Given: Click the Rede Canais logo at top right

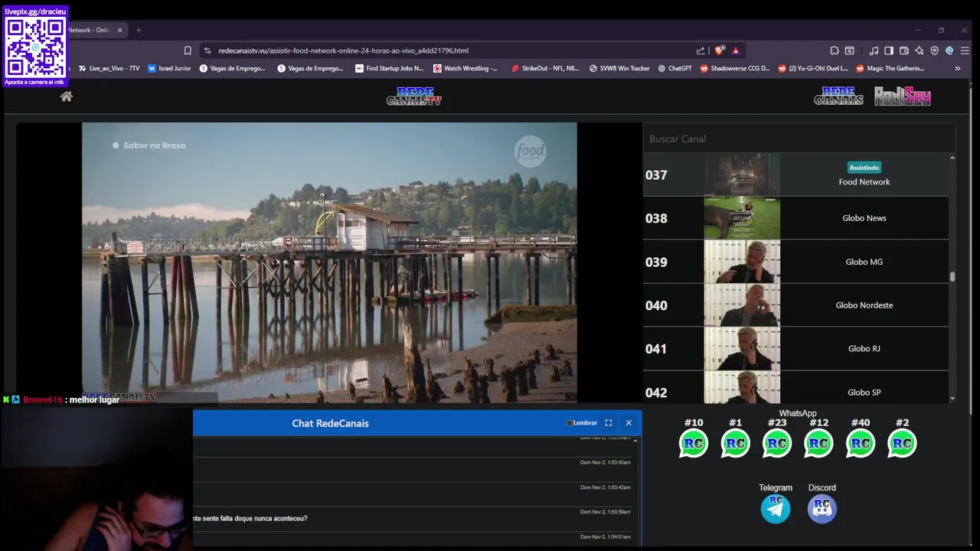Looking at the screenshot, I should (838, 96).
